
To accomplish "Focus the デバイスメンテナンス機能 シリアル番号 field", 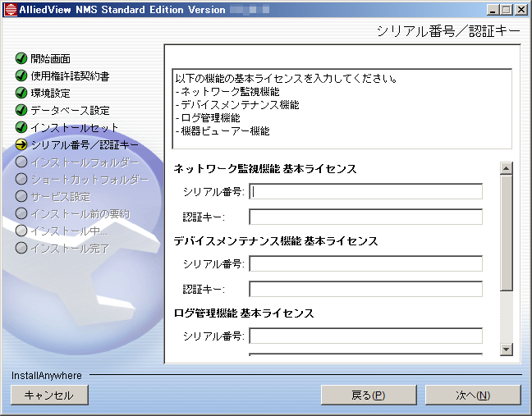I will tap(366, 263).
